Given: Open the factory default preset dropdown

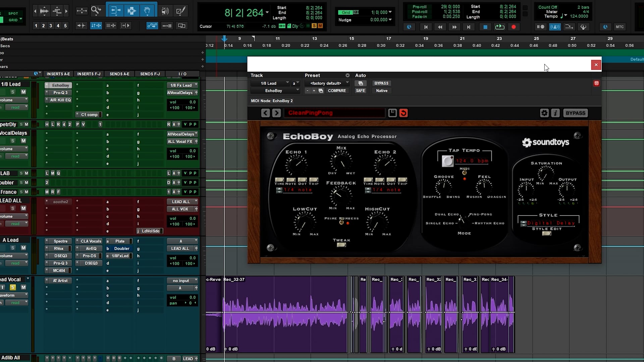Looking at the screenshot, I should (327, 83).
